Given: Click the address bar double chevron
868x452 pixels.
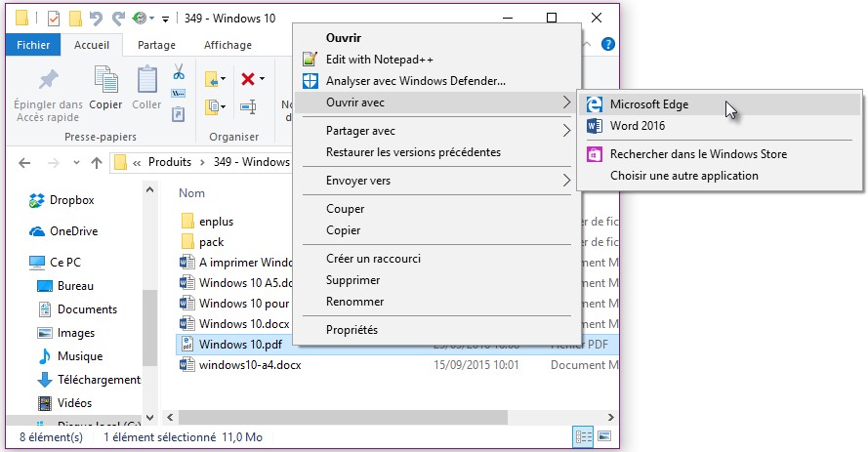Looking at the screenshot, I should [136, 163].
